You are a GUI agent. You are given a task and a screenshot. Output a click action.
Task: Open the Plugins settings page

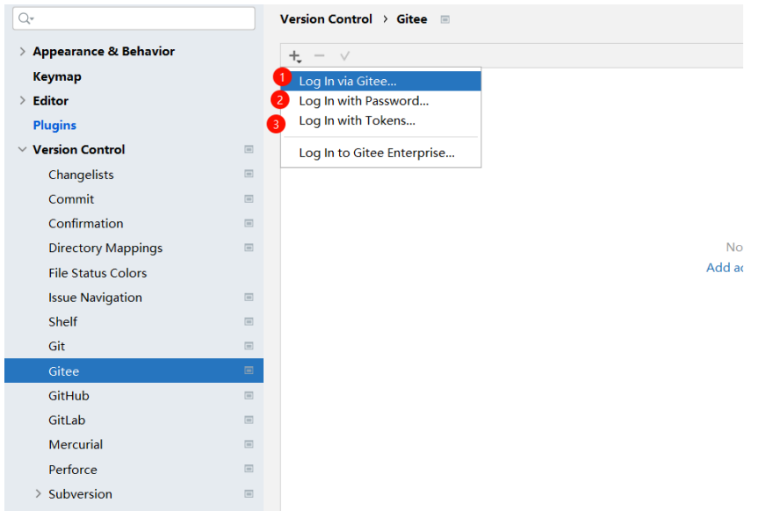coord(54,126)
